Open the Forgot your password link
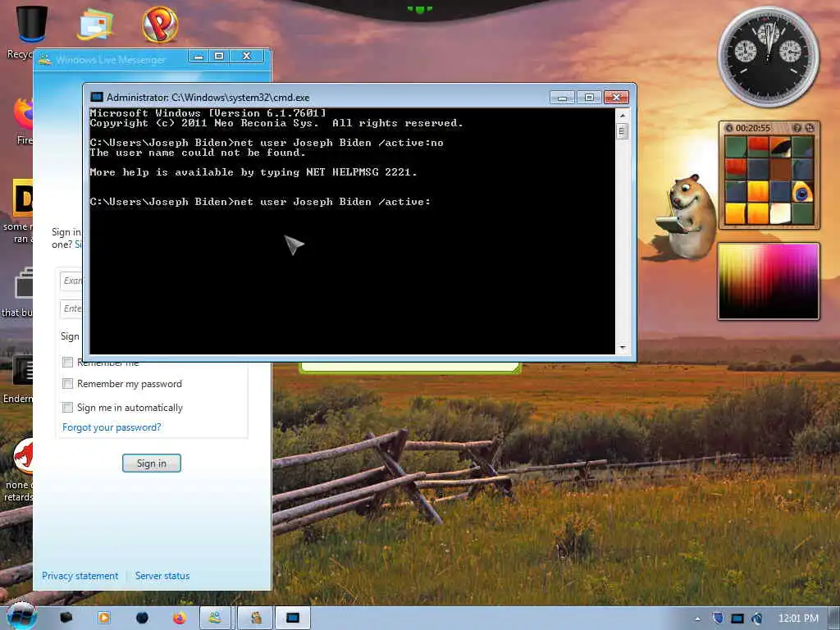840x630 pixels. click(112, 427)
